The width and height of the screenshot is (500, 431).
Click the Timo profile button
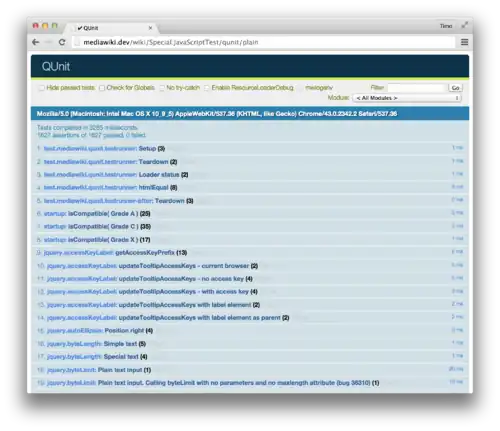pos(446,26)
